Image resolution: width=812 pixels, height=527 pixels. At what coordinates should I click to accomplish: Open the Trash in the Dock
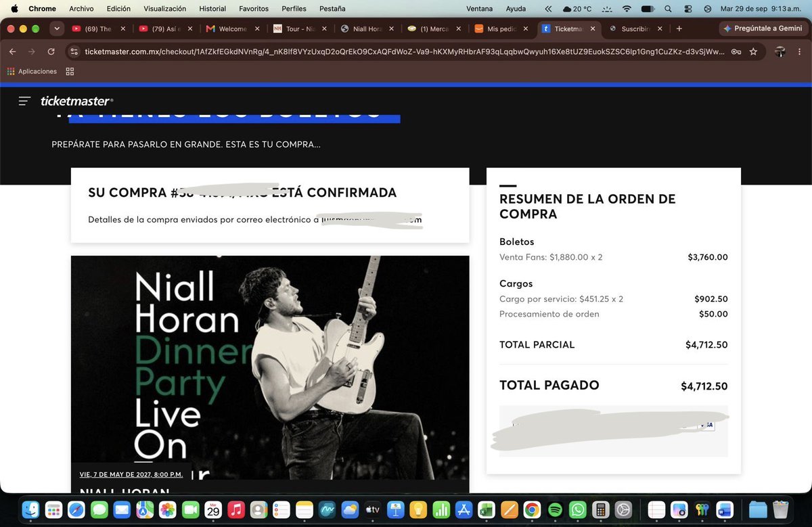(x=780, y=509)
